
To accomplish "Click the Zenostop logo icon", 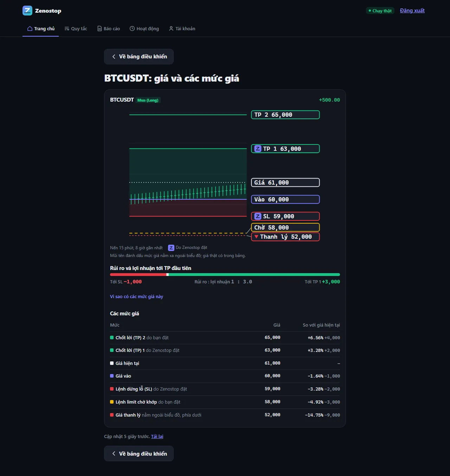I will (x=27, y=11).
